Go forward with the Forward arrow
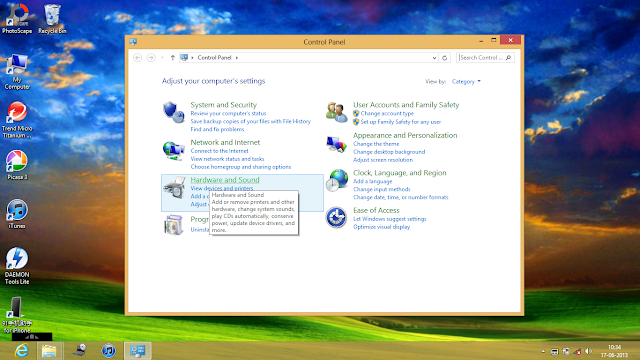Image resolution: width=640 pixels, height=360 pixels. point(151,58)
